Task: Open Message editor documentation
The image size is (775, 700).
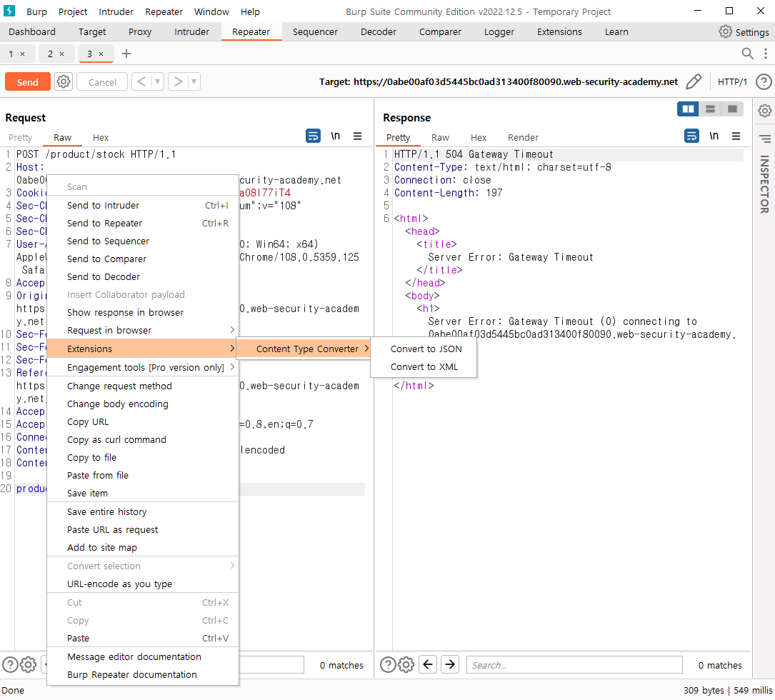Action: pyautogui.click(x=143, y=656)
